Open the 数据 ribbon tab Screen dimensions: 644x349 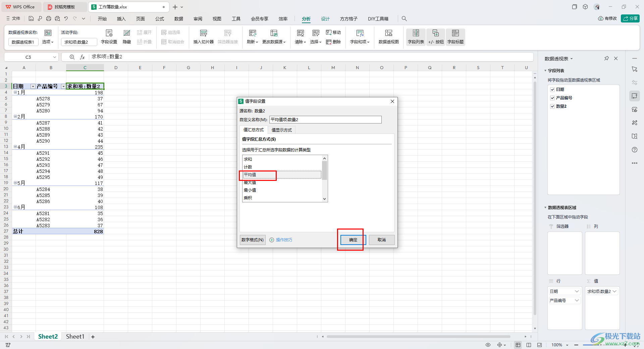[179, 19]
